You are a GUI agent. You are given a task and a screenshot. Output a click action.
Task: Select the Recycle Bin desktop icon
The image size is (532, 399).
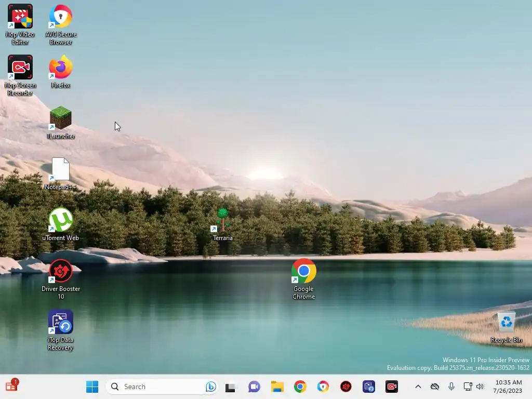[507, 327]
